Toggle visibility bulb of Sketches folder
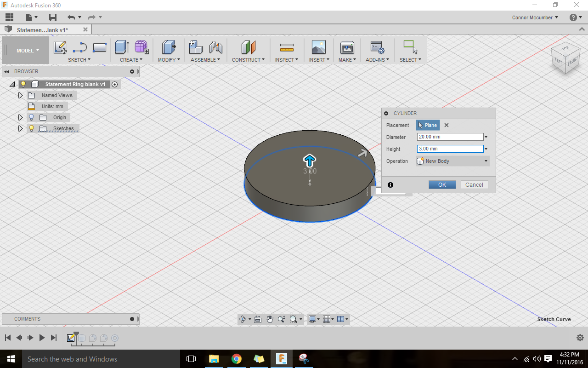 pos(32,128)
